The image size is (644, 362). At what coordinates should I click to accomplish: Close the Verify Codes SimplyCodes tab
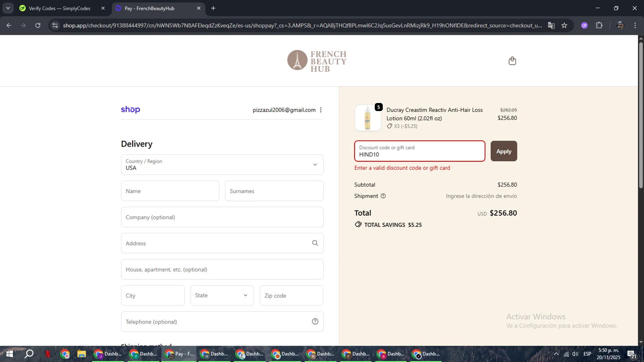click(103, 8)
